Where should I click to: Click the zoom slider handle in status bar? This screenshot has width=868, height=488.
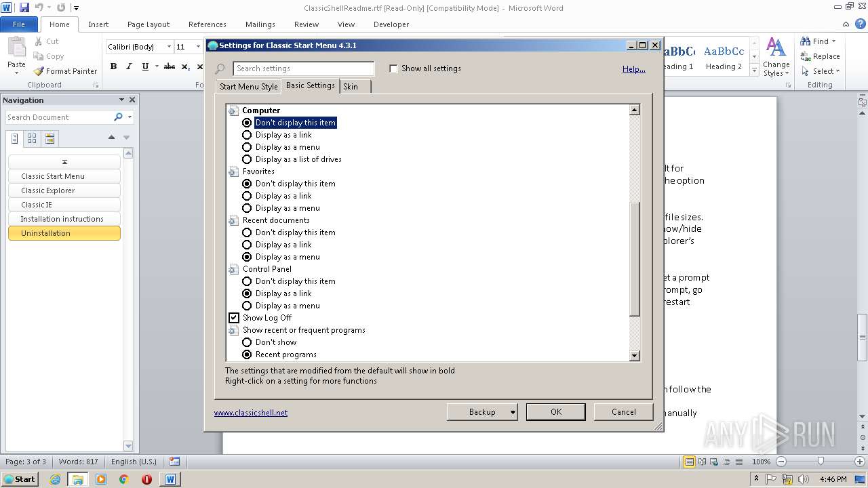(x=821, y=462)
